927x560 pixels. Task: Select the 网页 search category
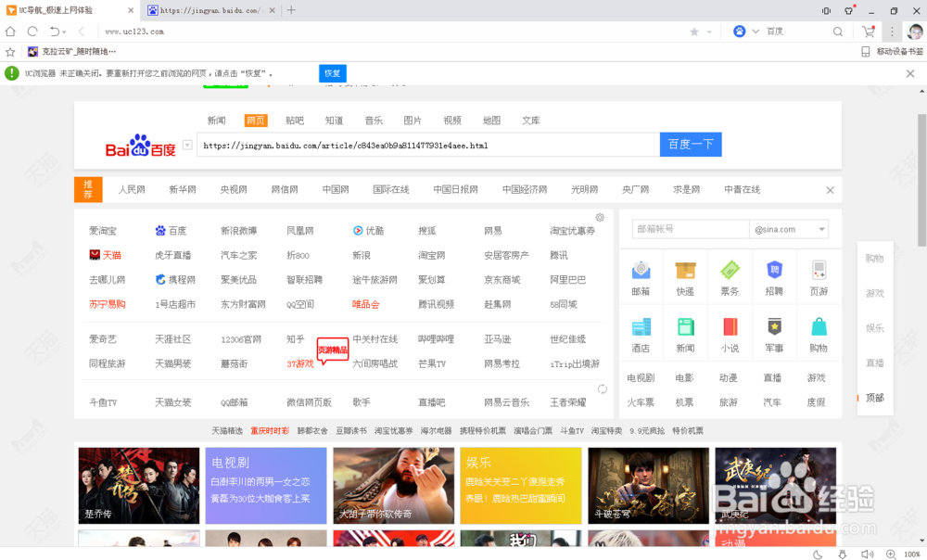coord(255,120)
